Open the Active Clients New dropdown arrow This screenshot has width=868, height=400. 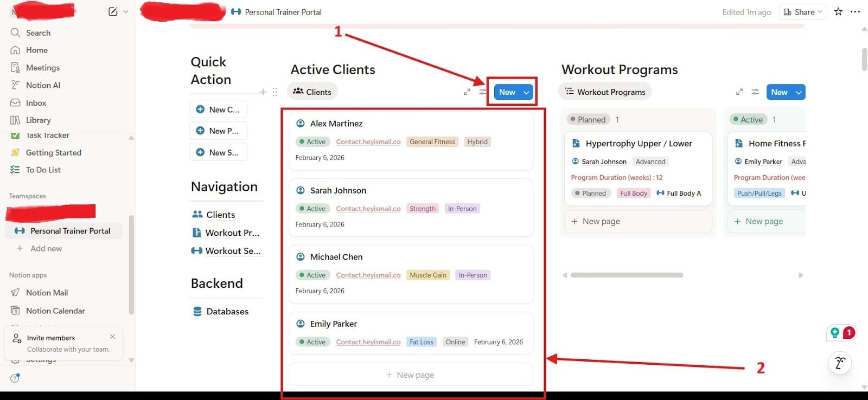click(526, 92)
